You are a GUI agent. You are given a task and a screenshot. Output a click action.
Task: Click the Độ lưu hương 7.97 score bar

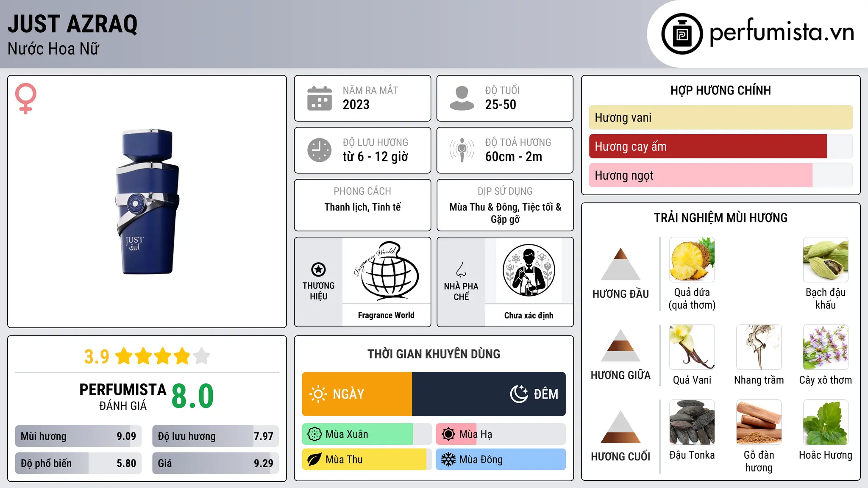(215, 436)
